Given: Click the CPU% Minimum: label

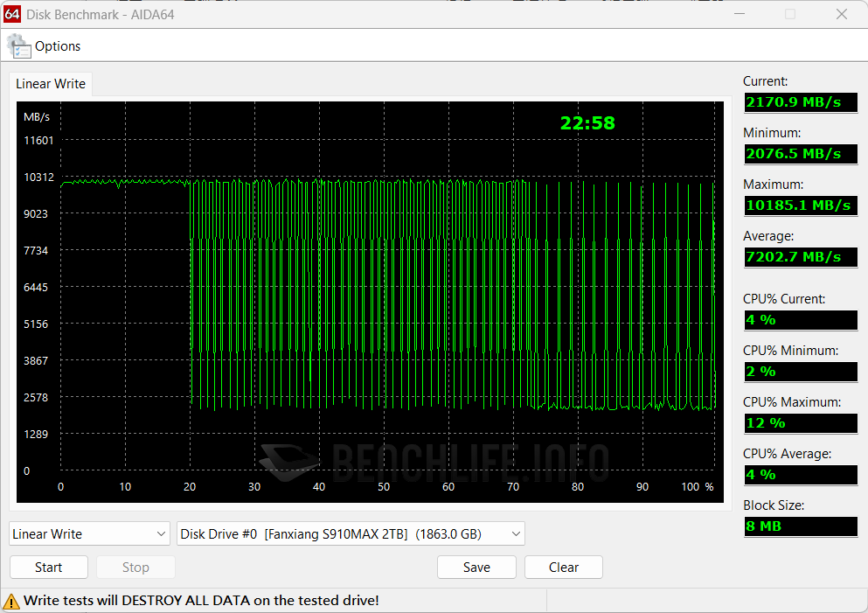Looking at the screenshot, I should point(790,351).
